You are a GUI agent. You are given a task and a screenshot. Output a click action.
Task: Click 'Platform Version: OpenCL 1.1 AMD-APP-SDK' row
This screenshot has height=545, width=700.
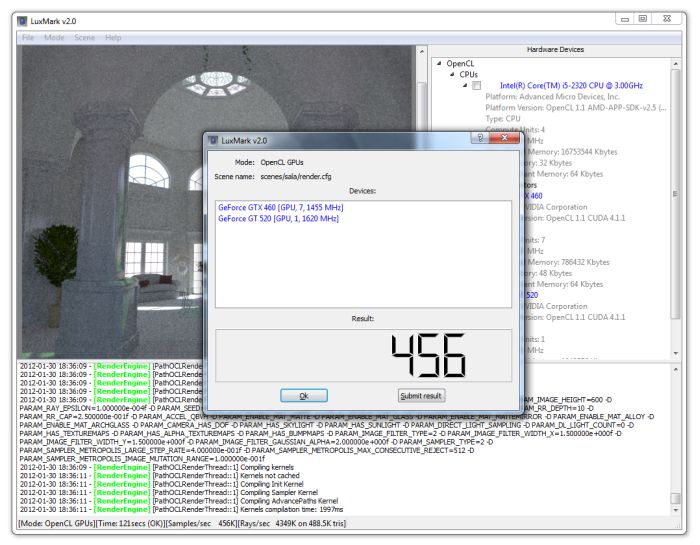click(575, 108)
